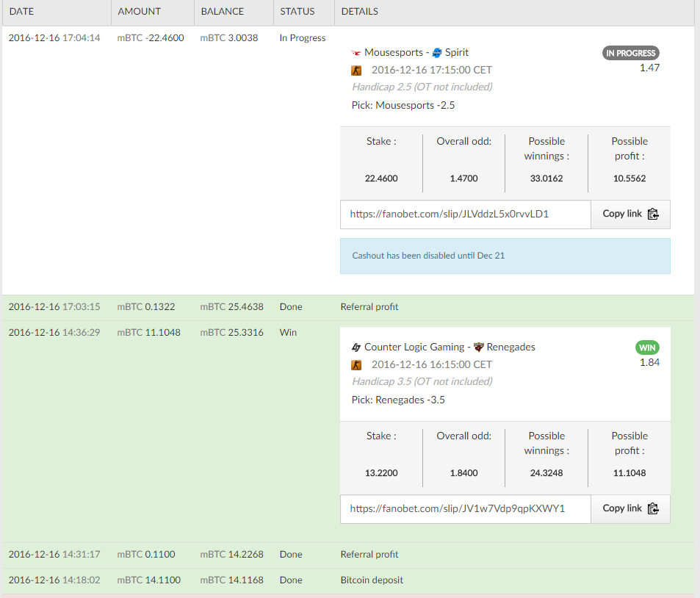Click the amount mBTC -22.4600
Viewport: 700px width, 598px height.
(151, 38)
